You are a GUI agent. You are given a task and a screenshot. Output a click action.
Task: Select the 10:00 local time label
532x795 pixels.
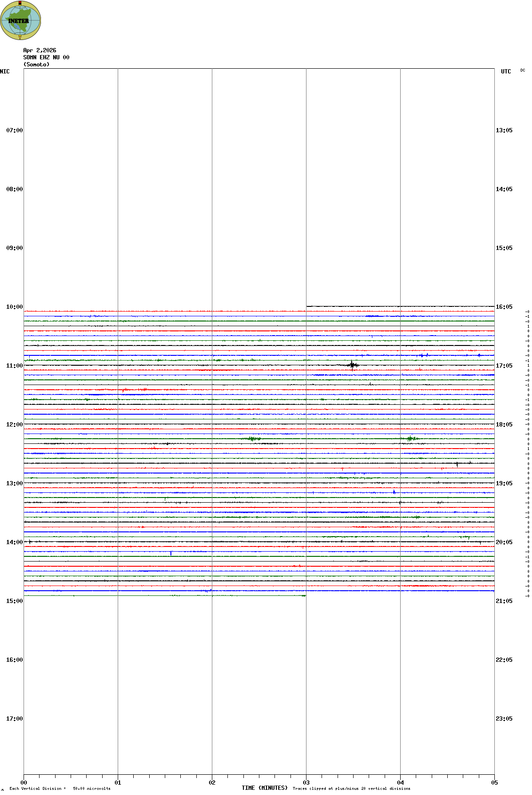[x=14, y=307]
